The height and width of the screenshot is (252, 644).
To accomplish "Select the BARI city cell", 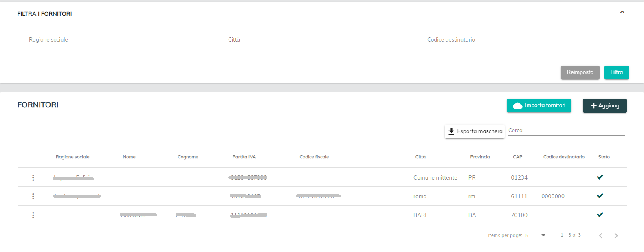I will tap(420, 215).
